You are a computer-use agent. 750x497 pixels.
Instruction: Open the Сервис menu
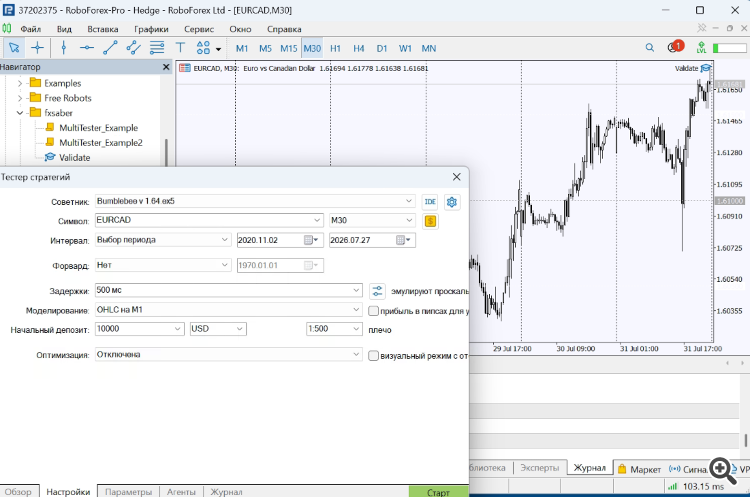pyautogui.click(x=199, y=29)
